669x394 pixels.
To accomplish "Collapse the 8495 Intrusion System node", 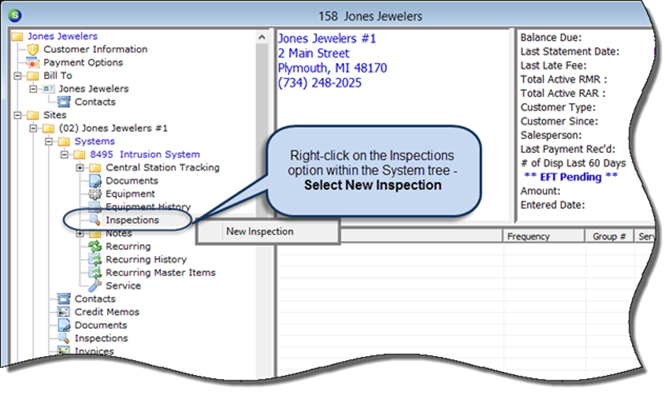I will coord(64,155).
